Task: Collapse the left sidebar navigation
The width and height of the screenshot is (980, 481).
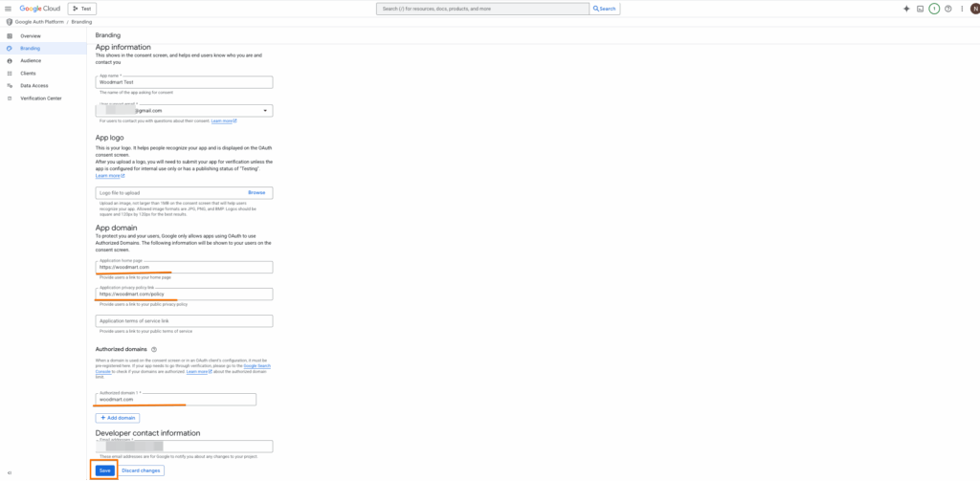Action: pos(9,472)
